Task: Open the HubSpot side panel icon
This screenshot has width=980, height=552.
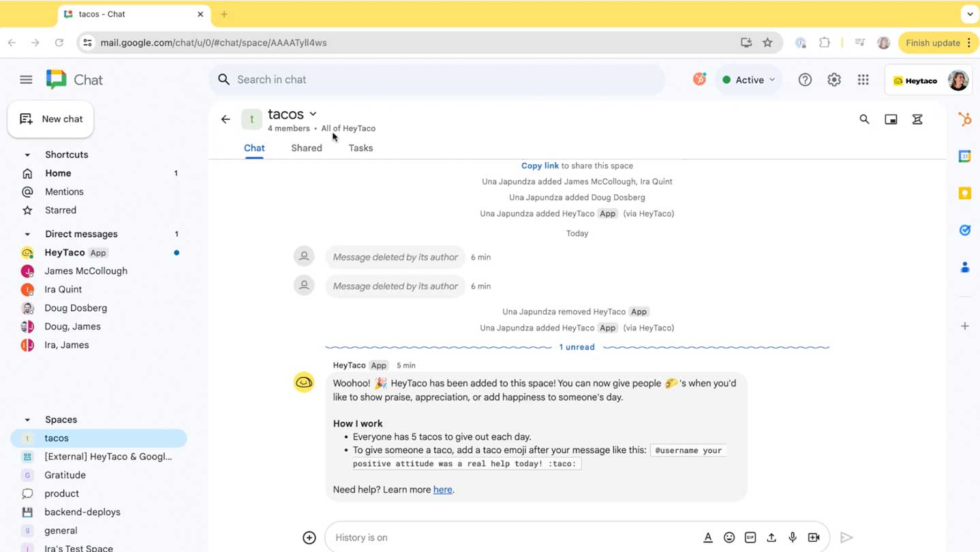Action: (x=965, y=119)
